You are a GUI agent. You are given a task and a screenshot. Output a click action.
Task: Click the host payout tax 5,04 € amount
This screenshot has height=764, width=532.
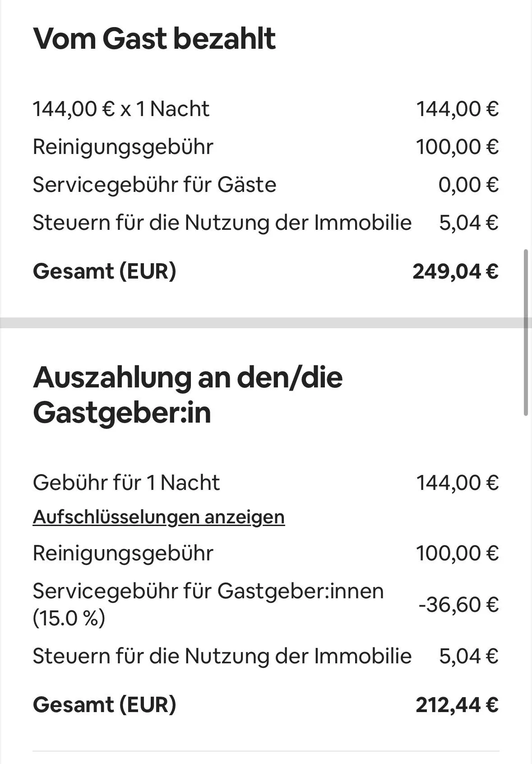pos(469,656)
